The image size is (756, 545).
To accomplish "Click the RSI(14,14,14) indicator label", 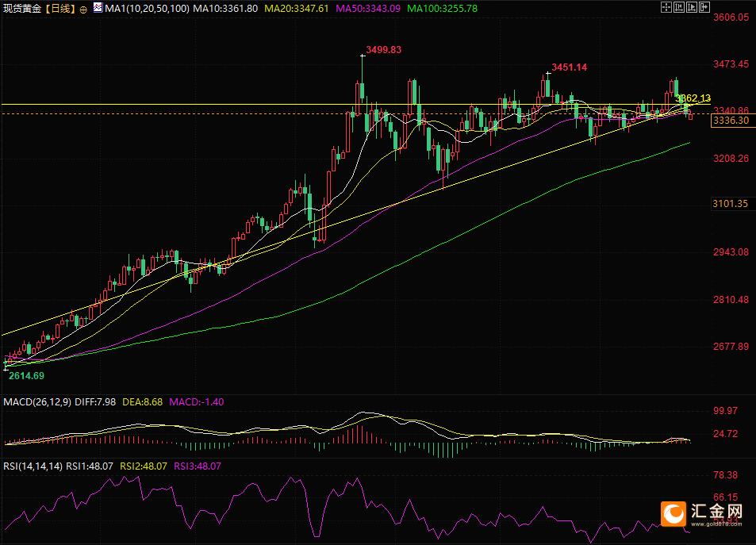I will tap(33, 466).
